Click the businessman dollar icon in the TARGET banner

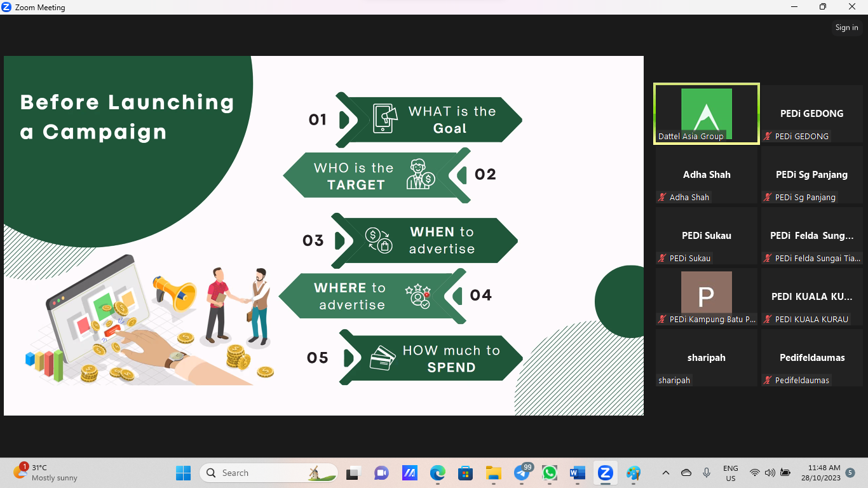click(421, 174)
